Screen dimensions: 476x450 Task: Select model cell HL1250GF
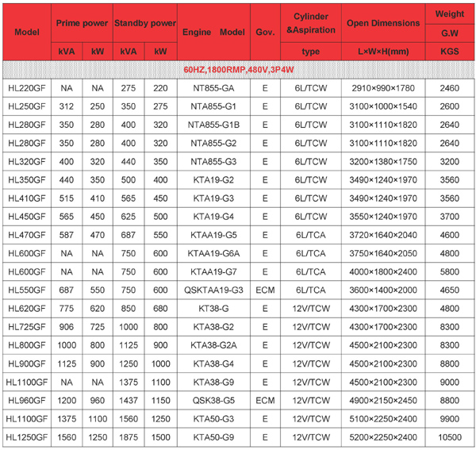point(27,437)
